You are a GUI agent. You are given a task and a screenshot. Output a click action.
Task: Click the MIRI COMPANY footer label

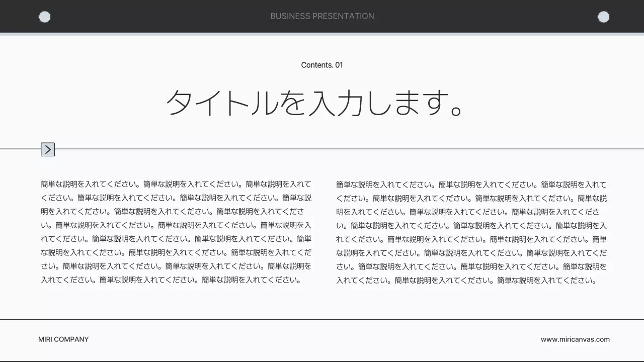[x=63, y=339]
